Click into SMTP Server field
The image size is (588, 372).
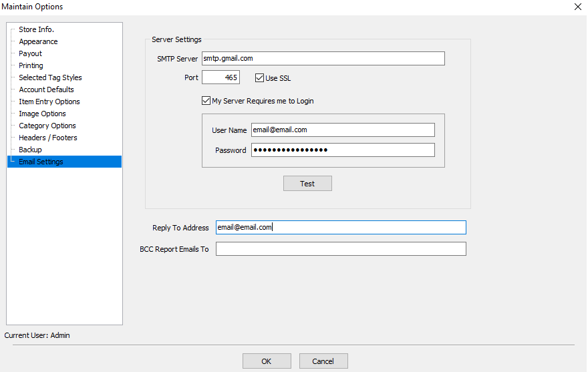point(323,59)
